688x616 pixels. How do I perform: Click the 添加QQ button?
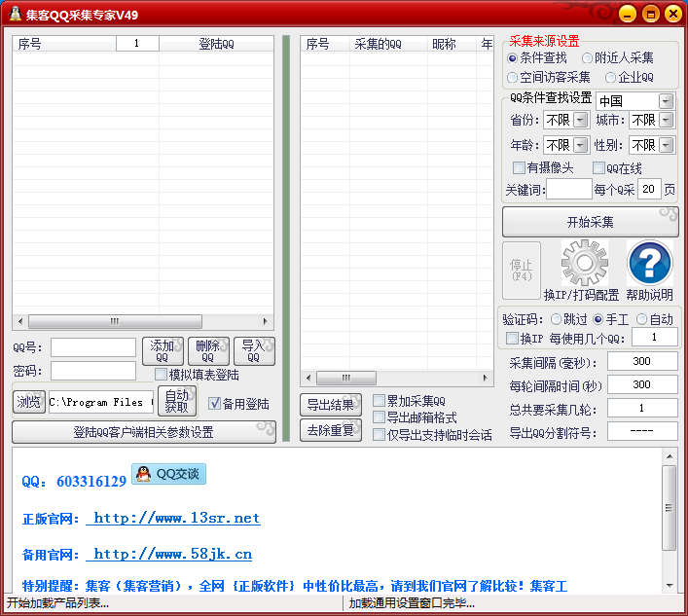[x=163, y=351]
